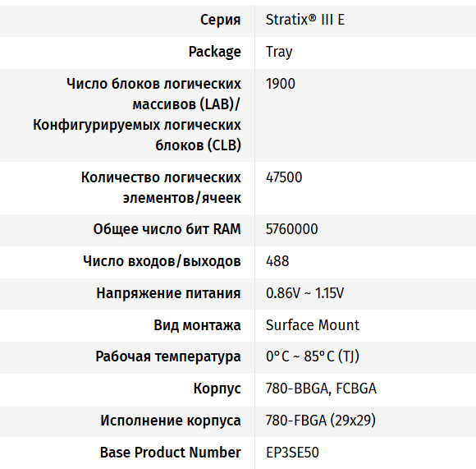Screen dimensions: 476x469
Task: Click the Число блоков логических массивов label
Action: (x=137, y=114)
